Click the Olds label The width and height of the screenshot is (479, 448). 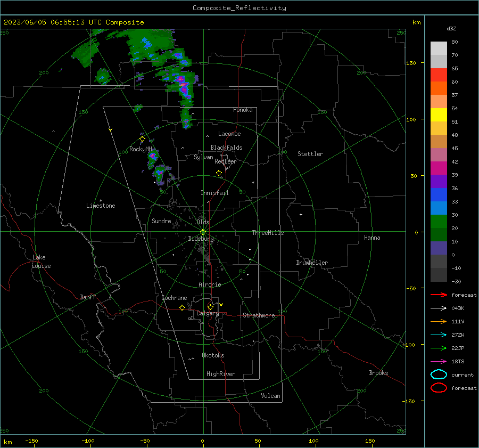pyautogui.click(x=203, y=222)
